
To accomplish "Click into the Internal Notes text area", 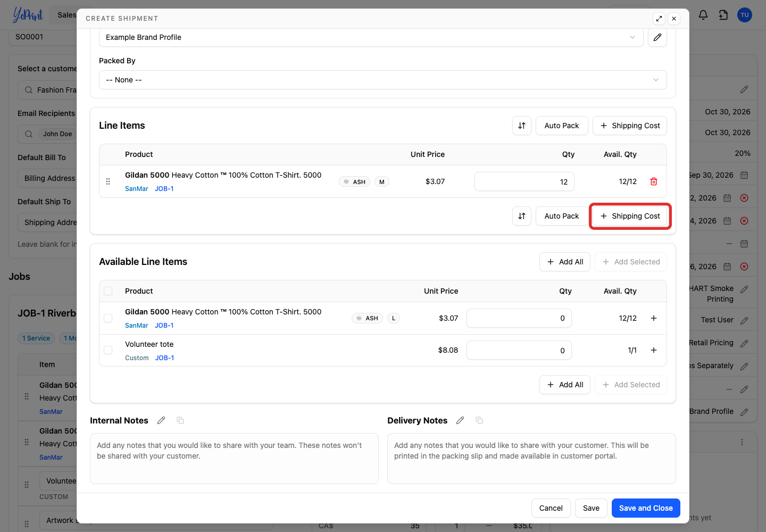I will (x=234, y=459).
